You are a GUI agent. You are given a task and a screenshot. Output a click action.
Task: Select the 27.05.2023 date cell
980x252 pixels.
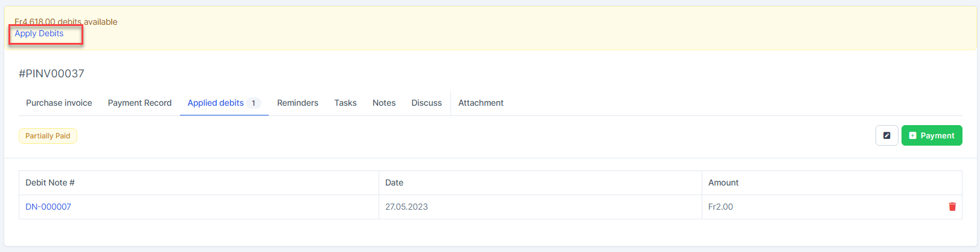[x=406, y=207]
